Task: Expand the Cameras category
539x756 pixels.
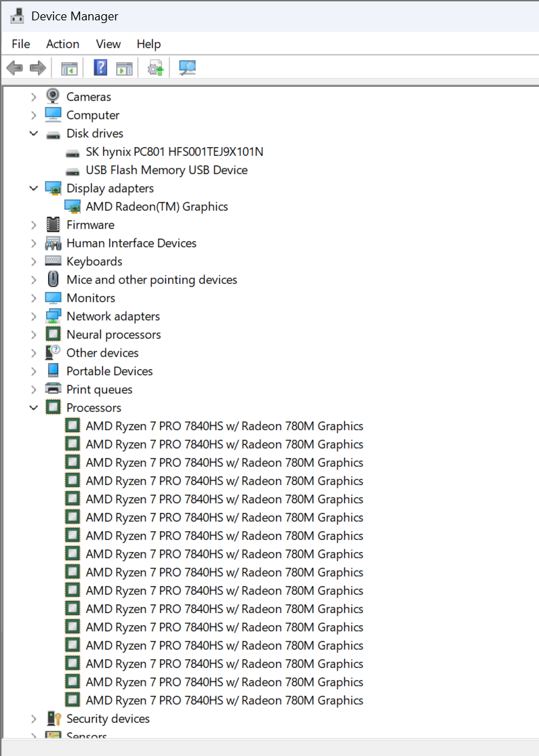Action: 33,97
